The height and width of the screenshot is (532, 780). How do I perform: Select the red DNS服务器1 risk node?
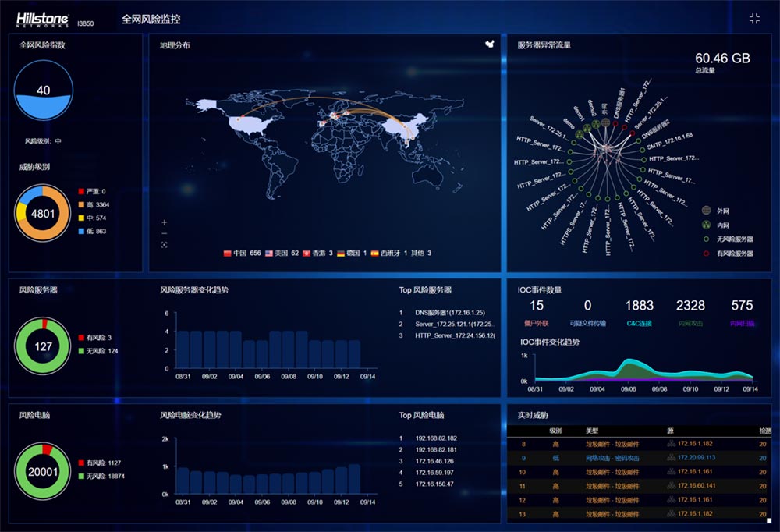click(x=615, y=123)
